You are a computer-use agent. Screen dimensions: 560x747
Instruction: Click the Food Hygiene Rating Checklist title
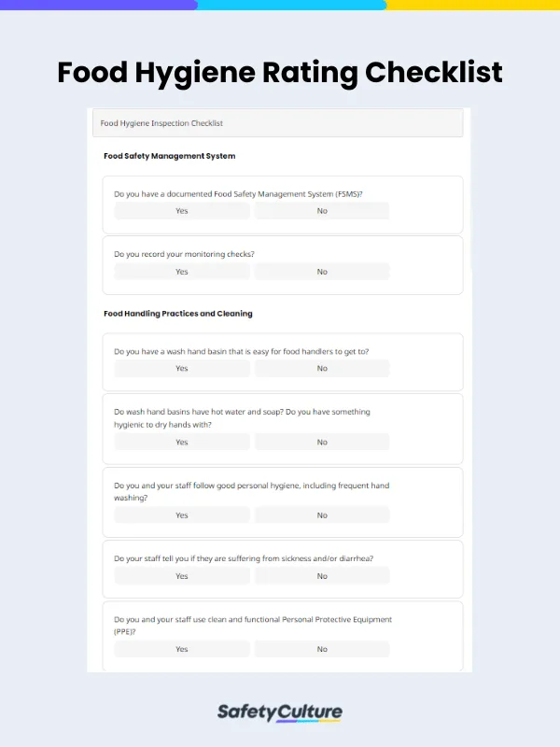(x=280, y=72)
